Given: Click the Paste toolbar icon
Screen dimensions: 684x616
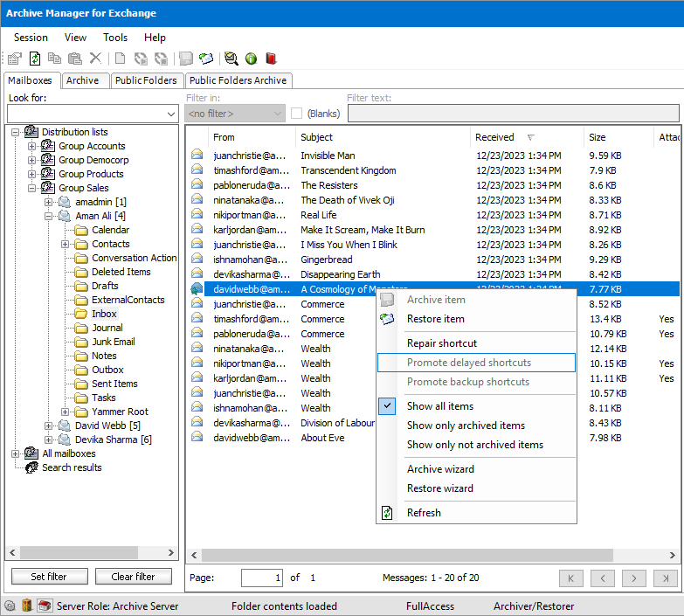Looking at the screenshot, I should point(75,59).
